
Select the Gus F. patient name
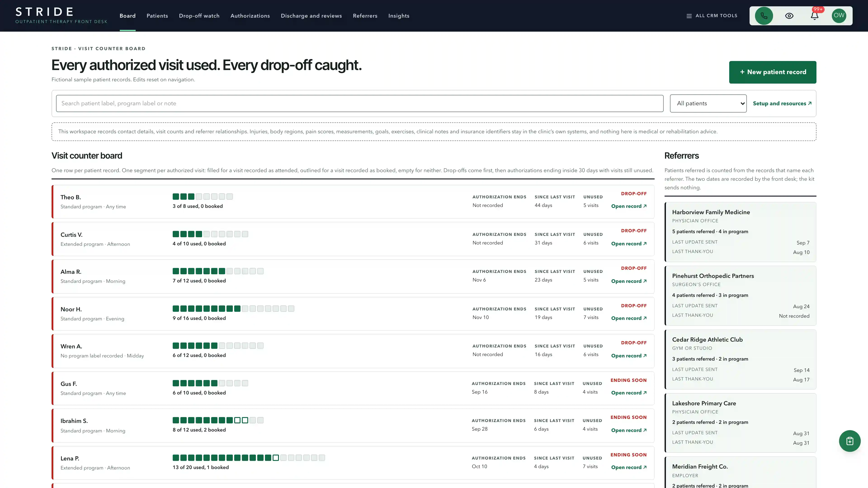tap(69, 384)
